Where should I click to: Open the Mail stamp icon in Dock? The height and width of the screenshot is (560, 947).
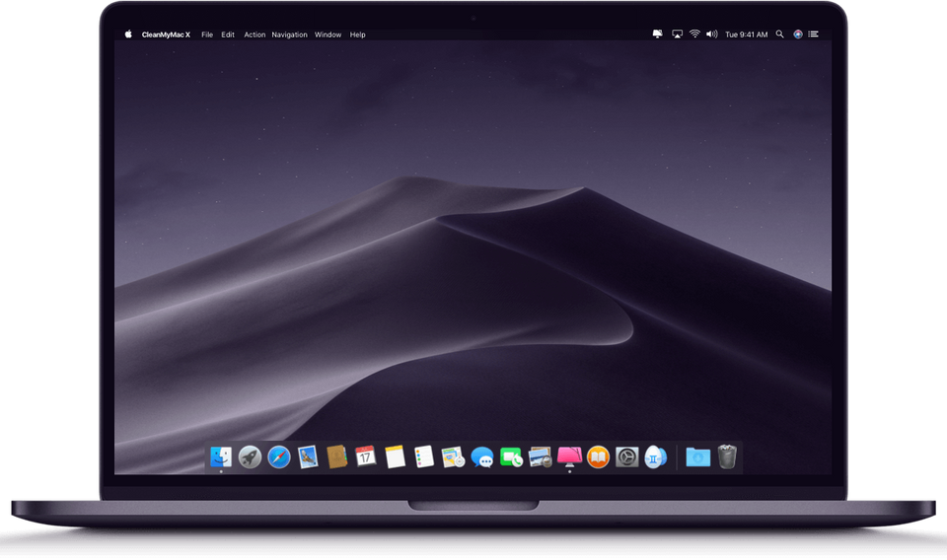(x=308, y=456)
